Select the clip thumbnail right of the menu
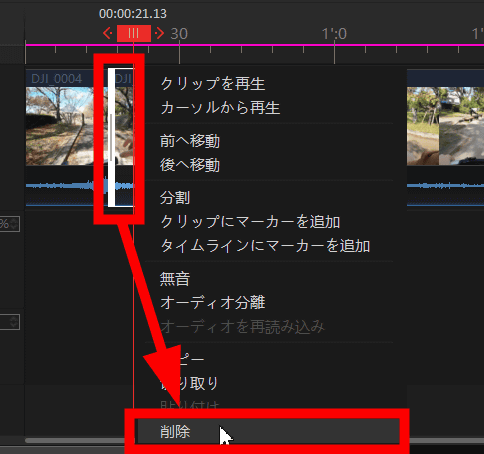This screenshot has height=454, width=484. (445, 126)
